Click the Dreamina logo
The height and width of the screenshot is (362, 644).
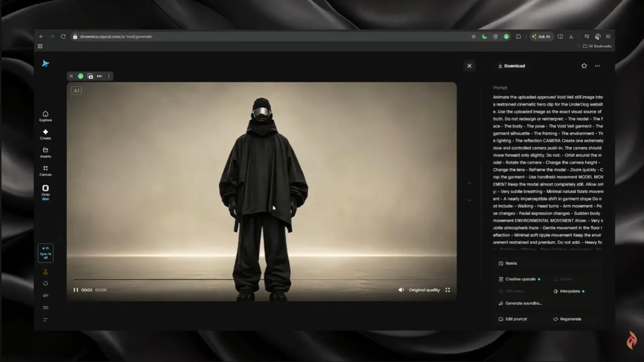coord(45,63)
